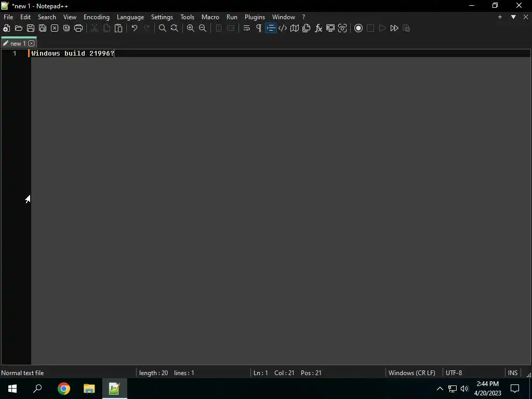The image size is (532, 399).
Task: Click 'Normal text file' status text
Action: [x=22, y=373]
